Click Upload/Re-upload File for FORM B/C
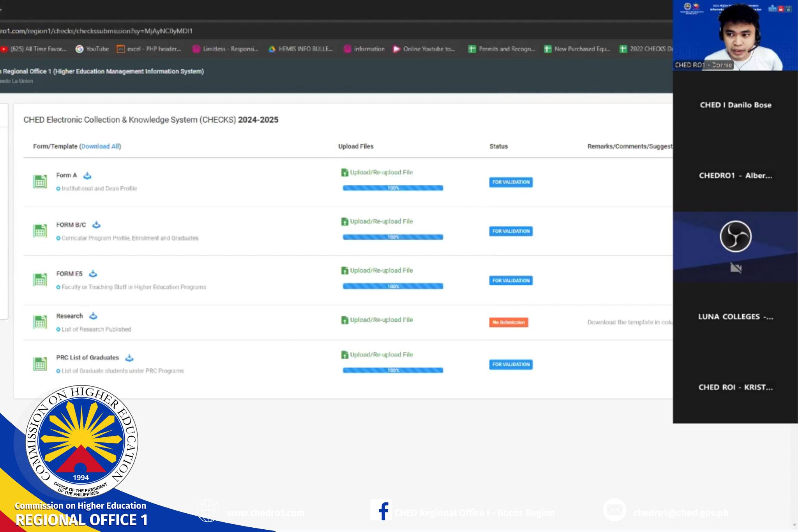This screenshot has height=532, width=798. click(381, 221)
